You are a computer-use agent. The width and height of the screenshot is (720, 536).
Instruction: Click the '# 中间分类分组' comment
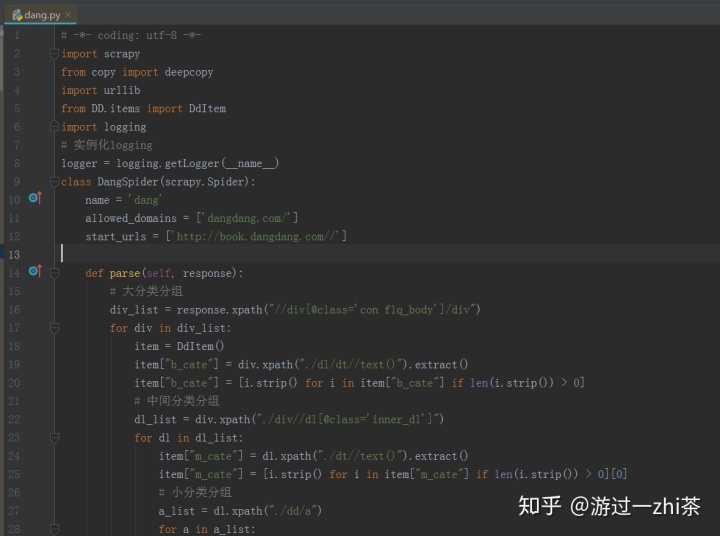[x=176, y=401]
